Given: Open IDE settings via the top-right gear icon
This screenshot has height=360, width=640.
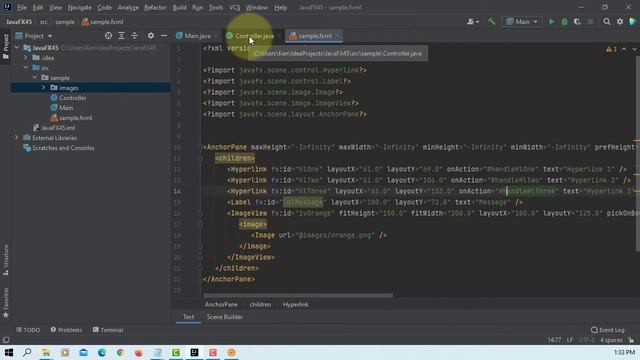Looking at the screenshot, I should click(620, 22).
